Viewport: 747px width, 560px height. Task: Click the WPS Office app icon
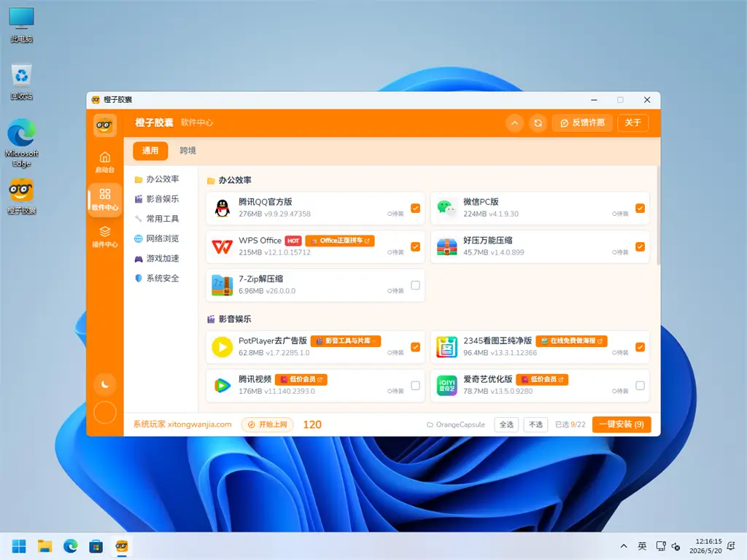(222, 246)
